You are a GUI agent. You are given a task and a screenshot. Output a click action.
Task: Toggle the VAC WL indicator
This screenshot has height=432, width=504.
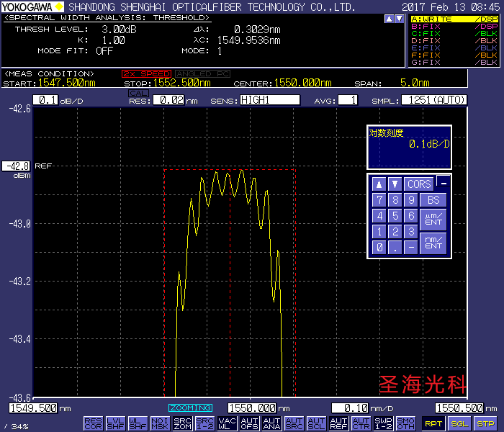click(x=228, y=423)
